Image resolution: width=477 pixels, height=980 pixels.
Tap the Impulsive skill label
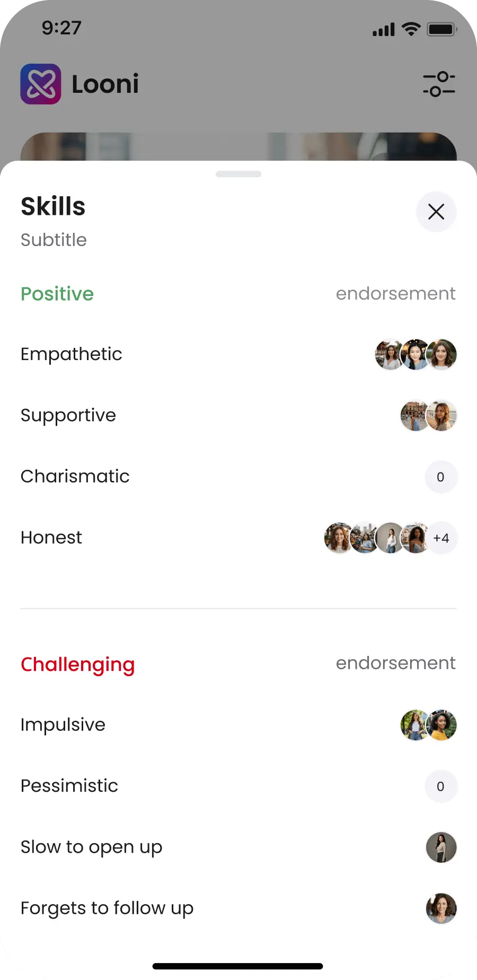pos(63,725)
